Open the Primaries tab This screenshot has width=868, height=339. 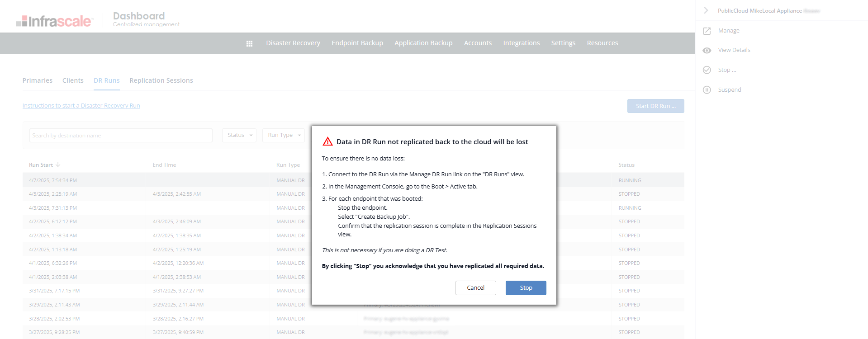(x=38, y=80)
